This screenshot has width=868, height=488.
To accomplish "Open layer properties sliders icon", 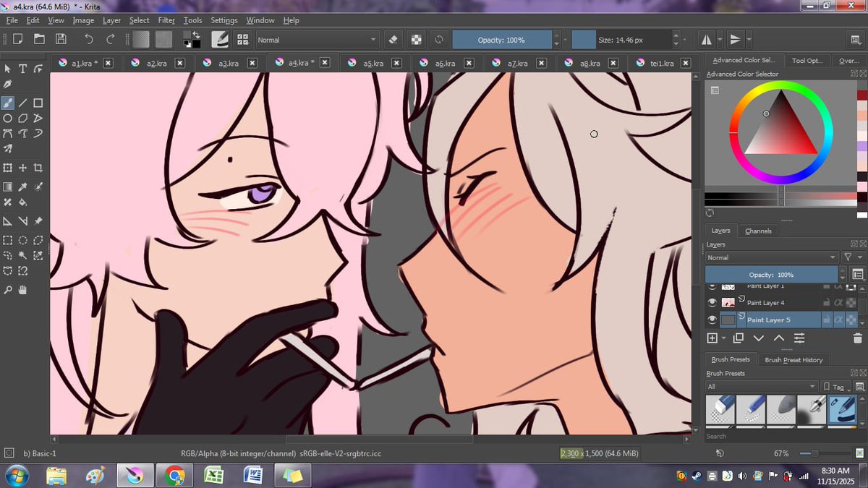I will (x=799, y=338).
